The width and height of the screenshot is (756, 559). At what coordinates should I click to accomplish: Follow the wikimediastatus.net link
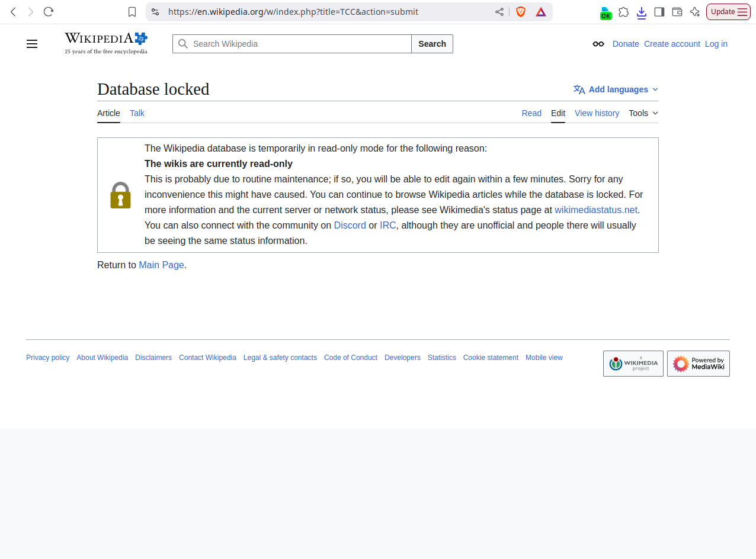(x=595, y=210)
